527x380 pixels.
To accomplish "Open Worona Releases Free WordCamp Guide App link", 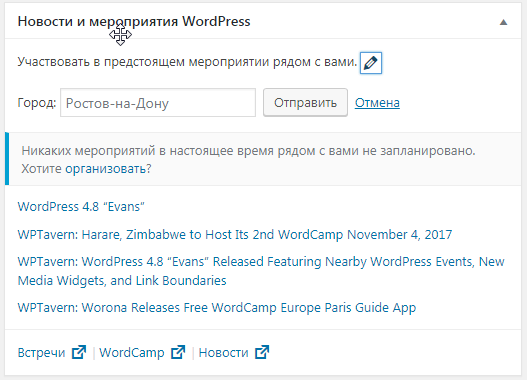I will click(217, 308).
